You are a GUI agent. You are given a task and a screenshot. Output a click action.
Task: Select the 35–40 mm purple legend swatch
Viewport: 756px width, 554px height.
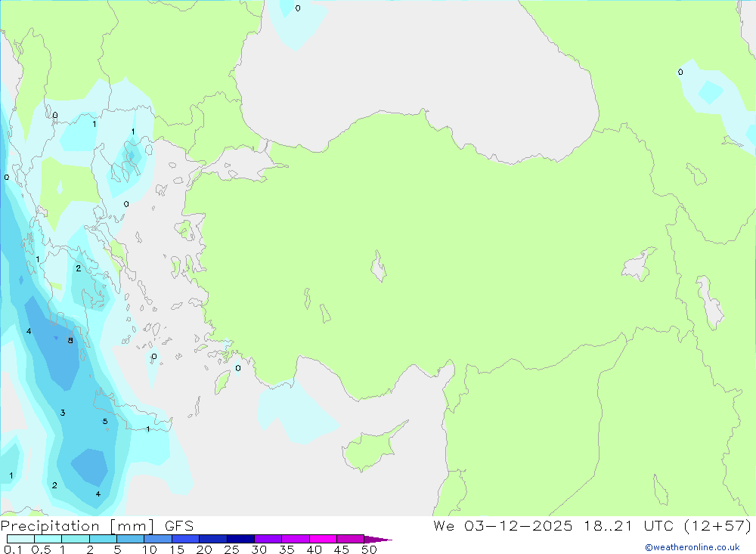pos(295,539)
